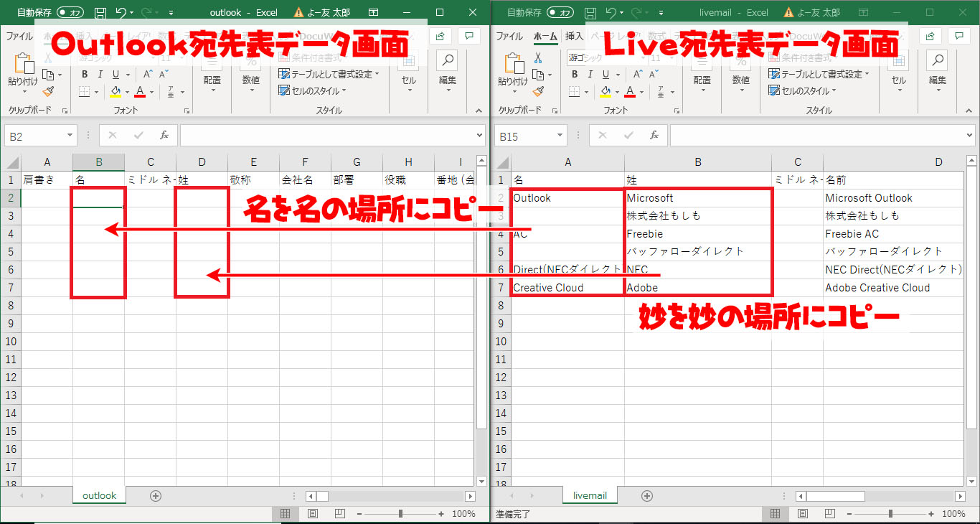This screenshot has width=980, height=524.
Task: Click font color A in livemail window
Action: tap(630, 91)
